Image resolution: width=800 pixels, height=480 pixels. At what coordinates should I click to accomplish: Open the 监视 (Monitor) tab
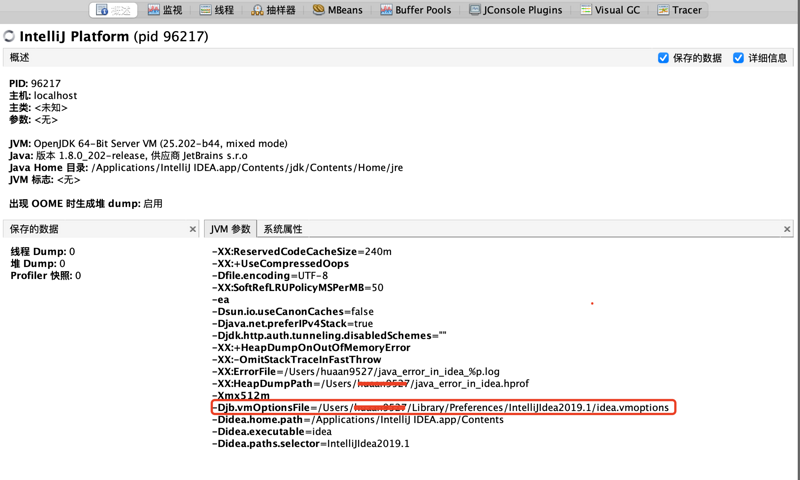click(165, 10)
